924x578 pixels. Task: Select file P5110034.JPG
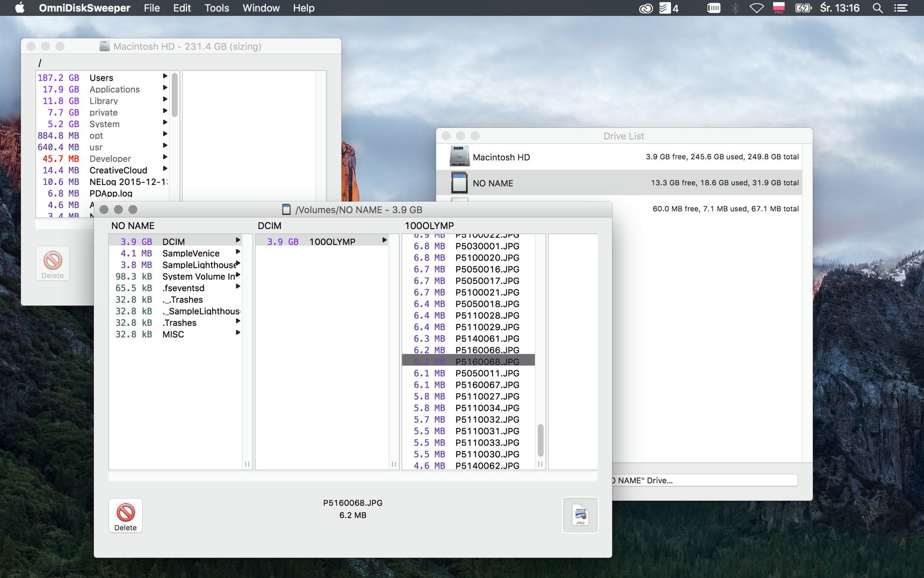pos(468,408)
